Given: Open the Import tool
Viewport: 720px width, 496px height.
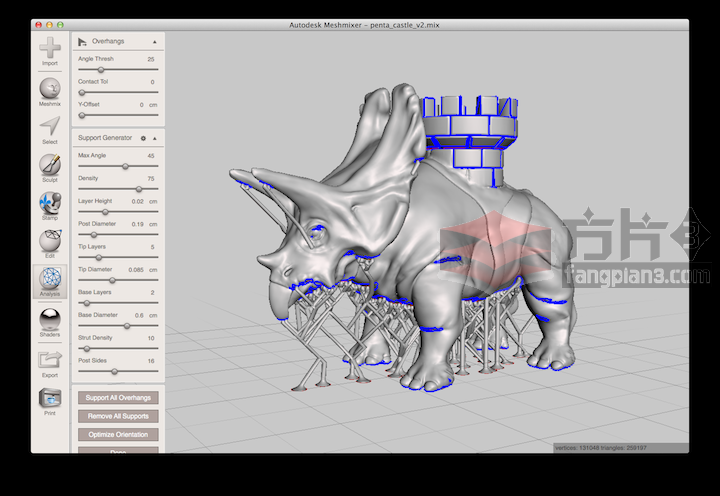Looking at the screenshot, I should tap(50, 51).
